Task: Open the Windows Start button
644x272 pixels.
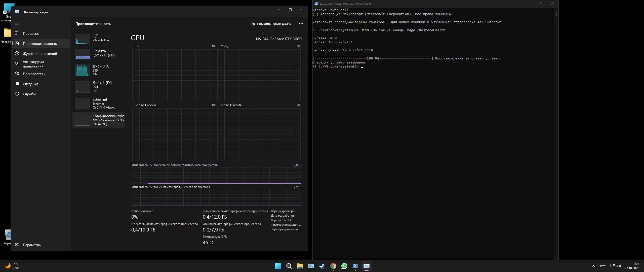Action: 278,266
